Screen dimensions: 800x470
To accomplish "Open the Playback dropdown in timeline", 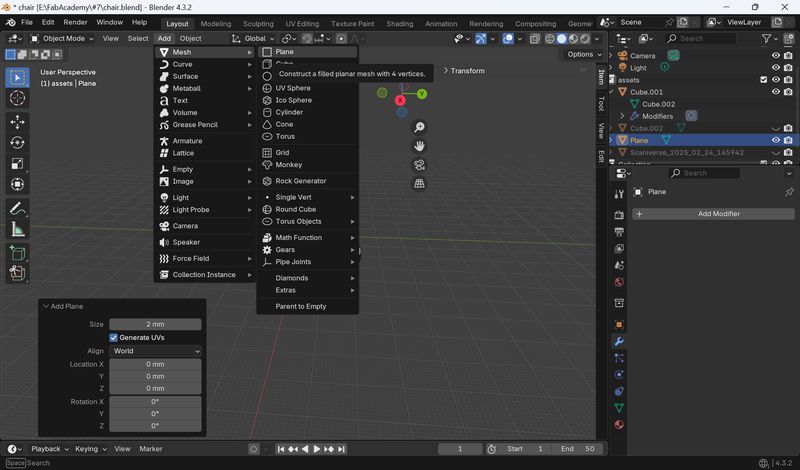I will pyautogui.click(x=49, y=449).
